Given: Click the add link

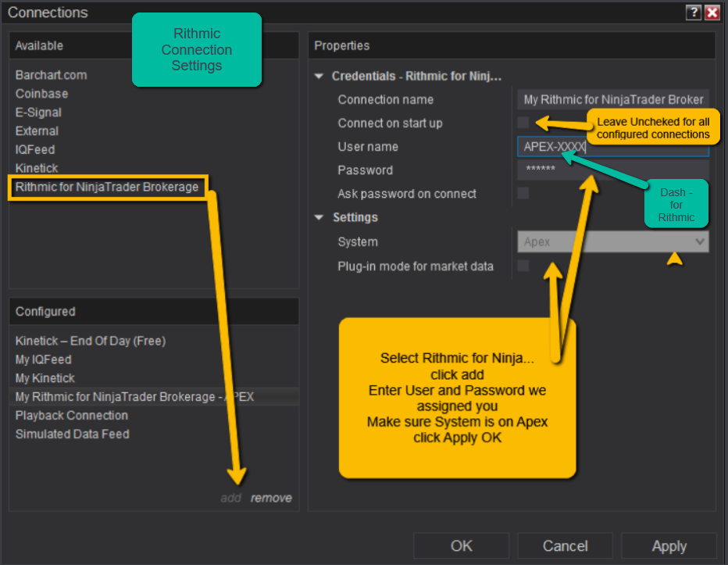Looking at the screenshot, I should [230, 498].
